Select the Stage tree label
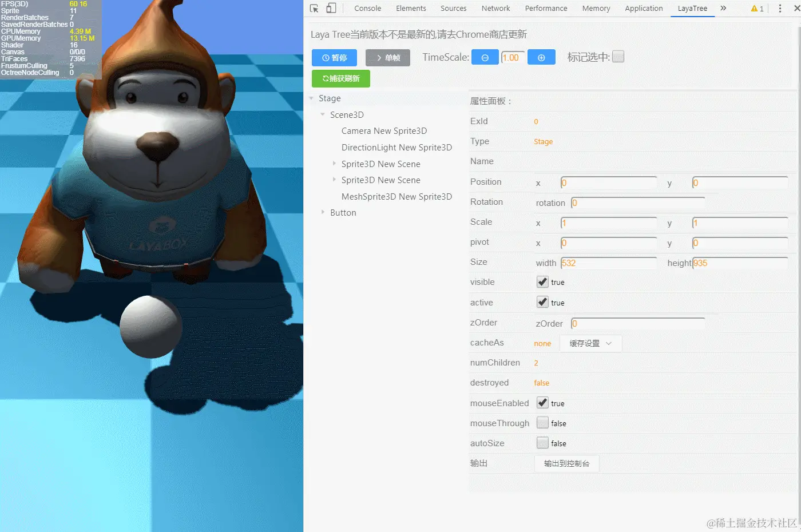Viewport: 801px width, 532px height. pos(330,98)
